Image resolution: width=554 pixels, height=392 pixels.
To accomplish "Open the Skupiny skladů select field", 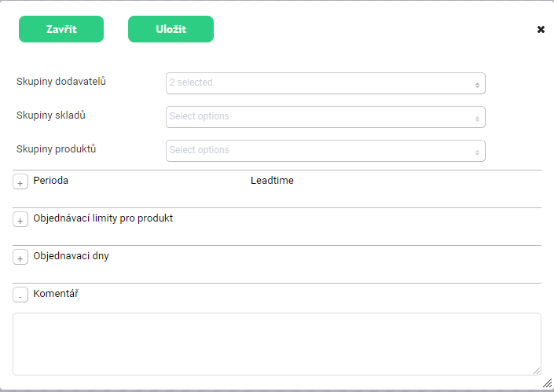I will tap(318, 116).
